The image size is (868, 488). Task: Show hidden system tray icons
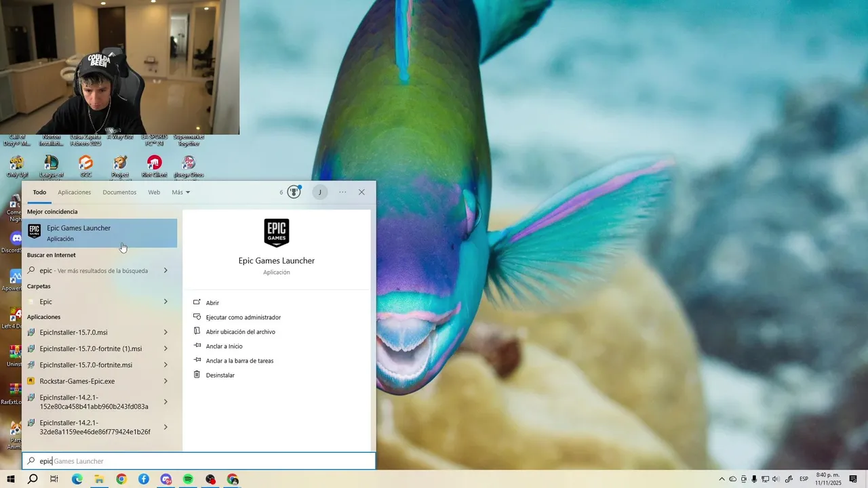722,479
